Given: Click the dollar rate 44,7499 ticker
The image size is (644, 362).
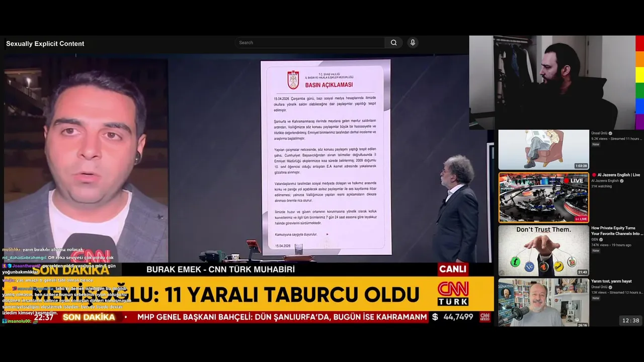Looking at the screenshot, I should point(452,317).
